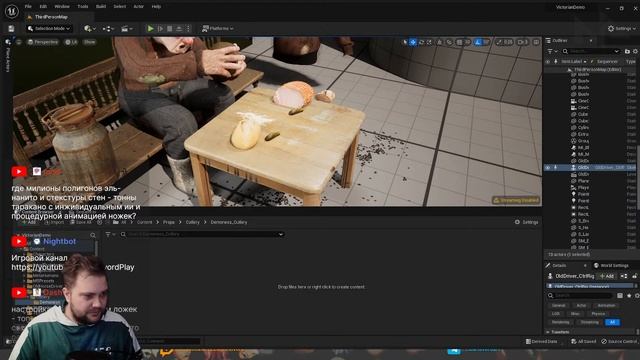Select the Translate gizmo tool
640x360 pixels.
tap(413, 42)
